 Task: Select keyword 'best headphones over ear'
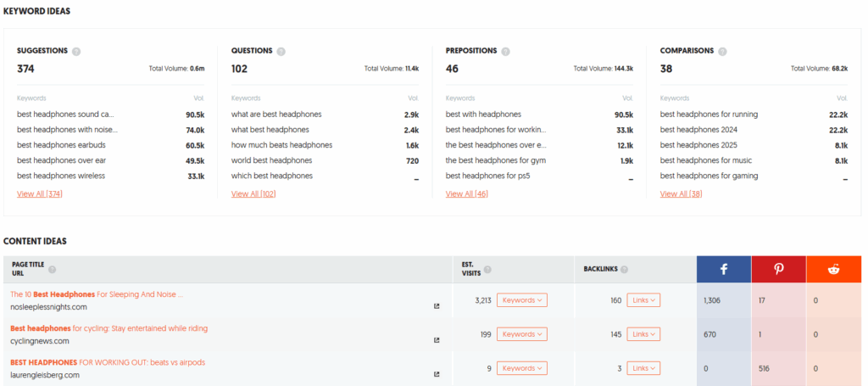61,160
